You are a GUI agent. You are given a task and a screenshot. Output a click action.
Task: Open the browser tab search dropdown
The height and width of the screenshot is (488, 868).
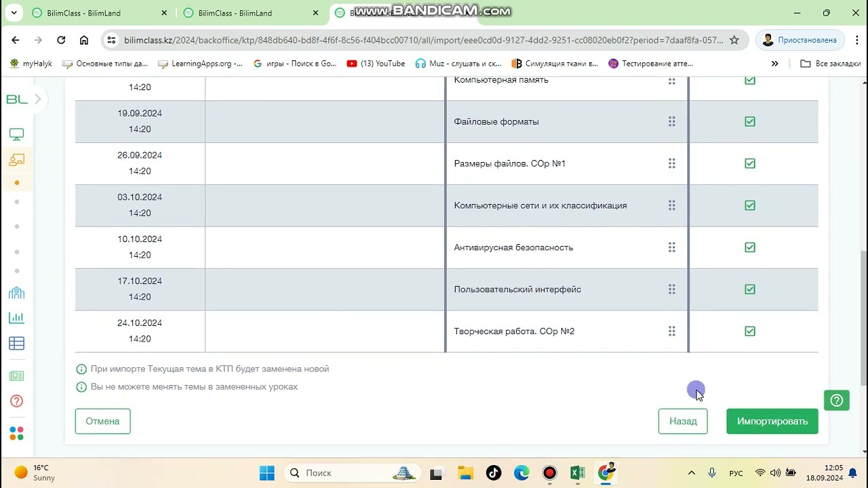[14, 13]
